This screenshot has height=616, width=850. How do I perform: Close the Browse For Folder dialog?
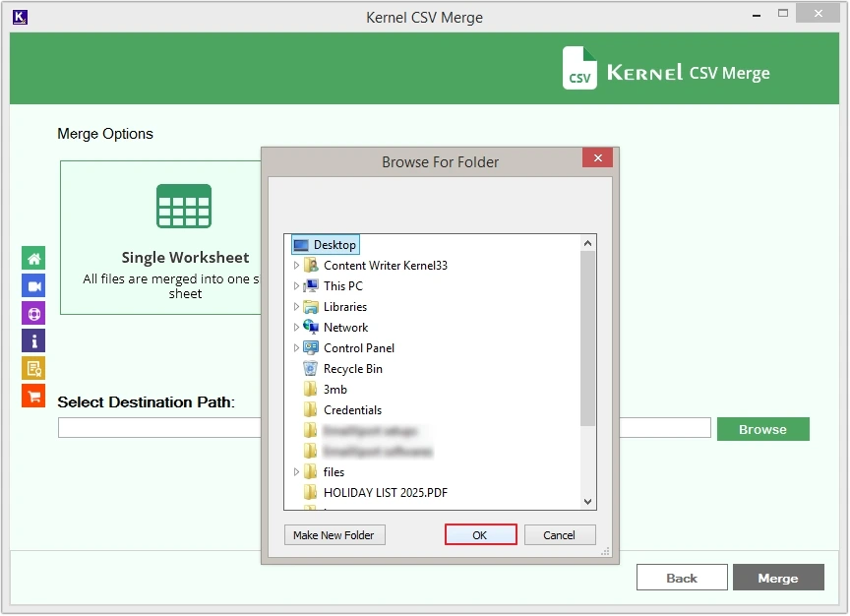[x=598, y=157]
